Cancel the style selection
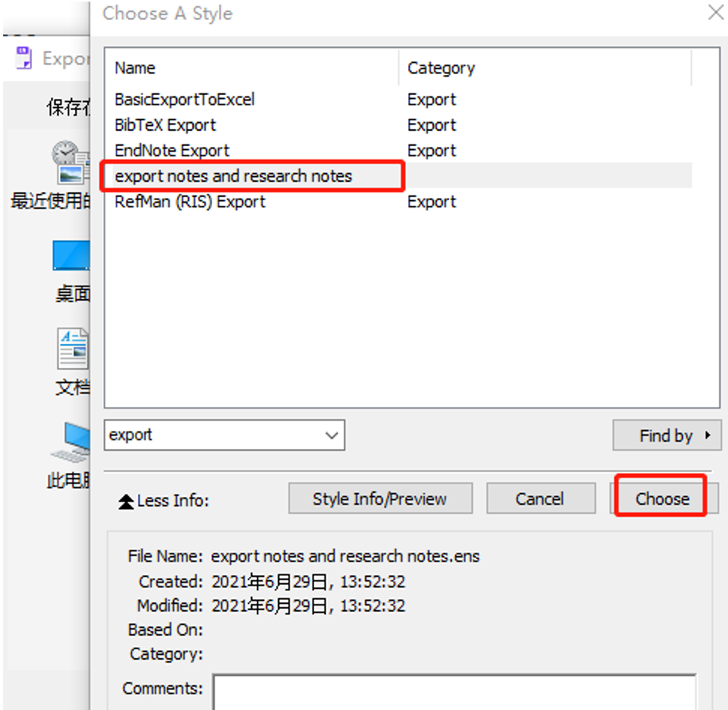Screen dimensions: 728x710 [x=541, y=498]
